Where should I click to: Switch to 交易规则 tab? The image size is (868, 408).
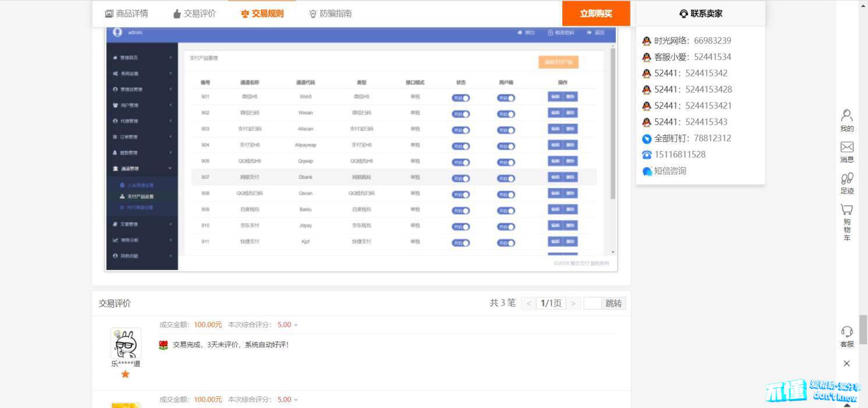(x=262, y=13)
